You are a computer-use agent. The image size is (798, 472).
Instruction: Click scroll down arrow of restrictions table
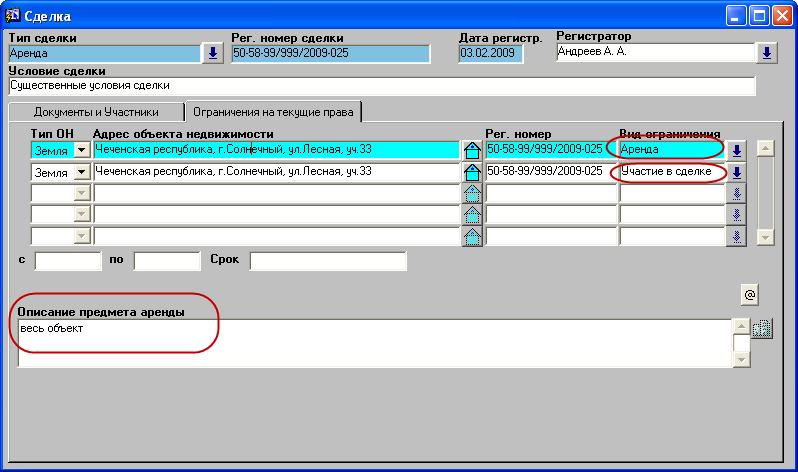click(x=765, y=237)
